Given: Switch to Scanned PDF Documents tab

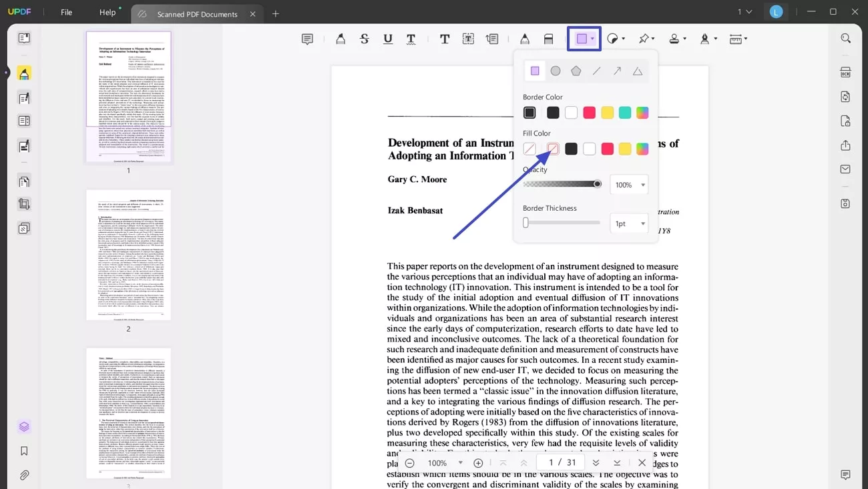Looking at the screenshot, I should [x=197, y=14].
